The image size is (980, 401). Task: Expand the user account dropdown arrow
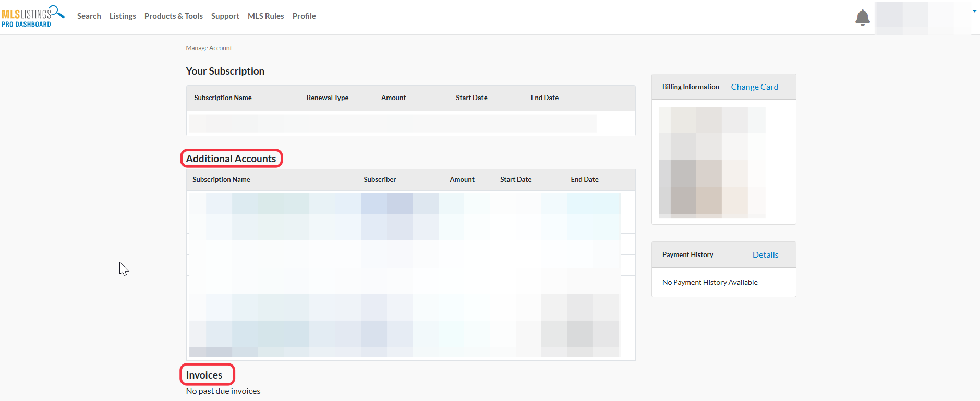click(x=974, y=11)
